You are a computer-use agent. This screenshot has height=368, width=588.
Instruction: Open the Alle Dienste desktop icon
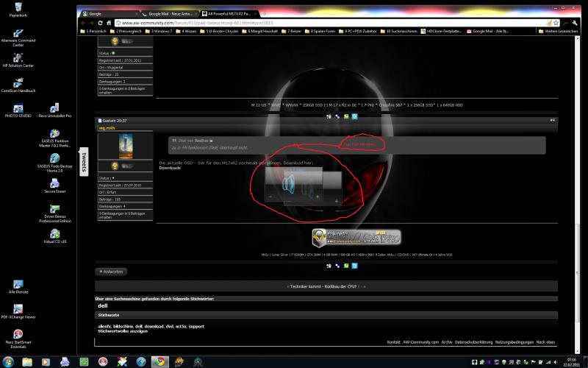[18, 286]
